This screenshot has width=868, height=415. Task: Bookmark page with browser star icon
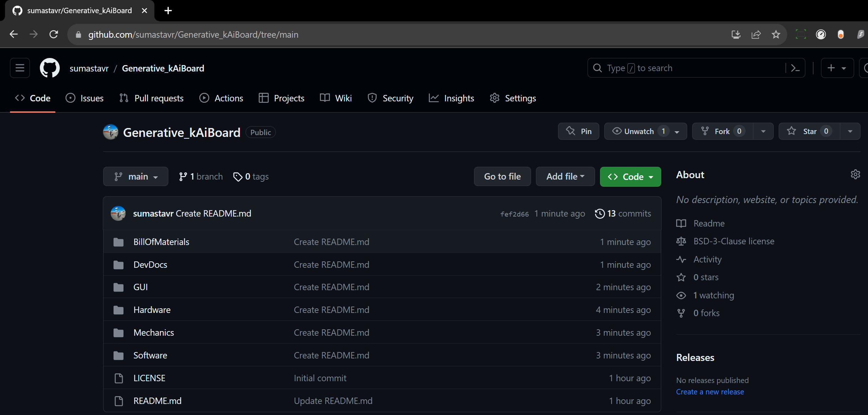pos(776,34)
